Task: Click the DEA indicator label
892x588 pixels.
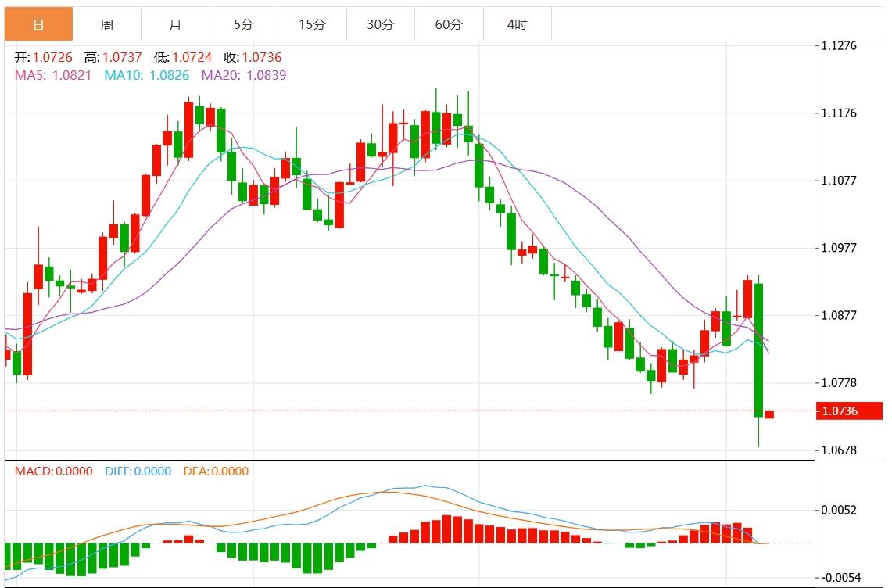Action: 216,471
